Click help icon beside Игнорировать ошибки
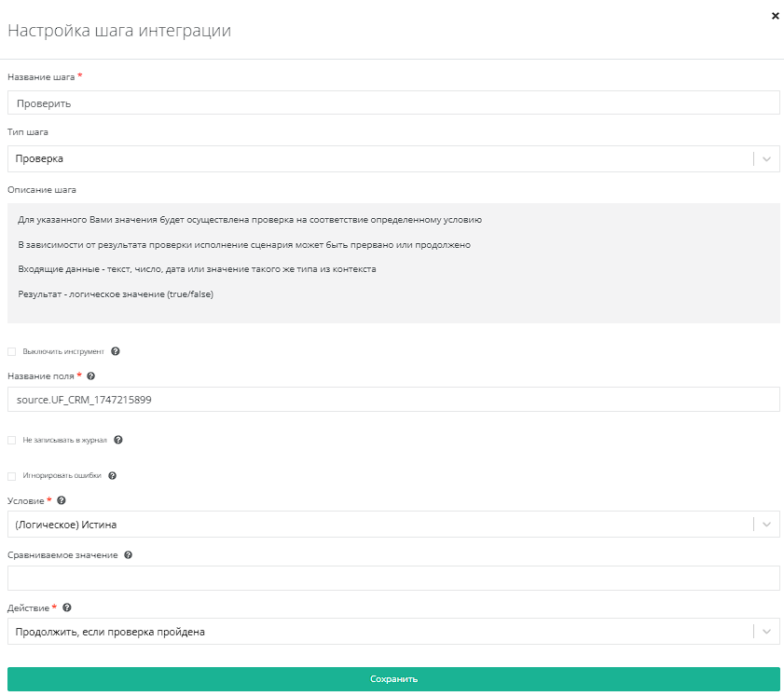 [113, 475]
